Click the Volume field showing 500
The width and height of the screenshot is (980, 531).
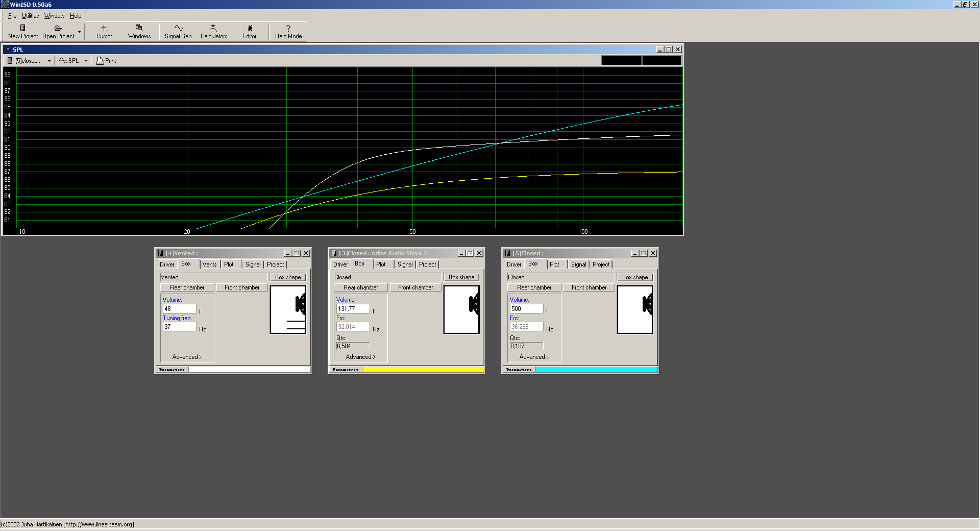click(526, 309)
